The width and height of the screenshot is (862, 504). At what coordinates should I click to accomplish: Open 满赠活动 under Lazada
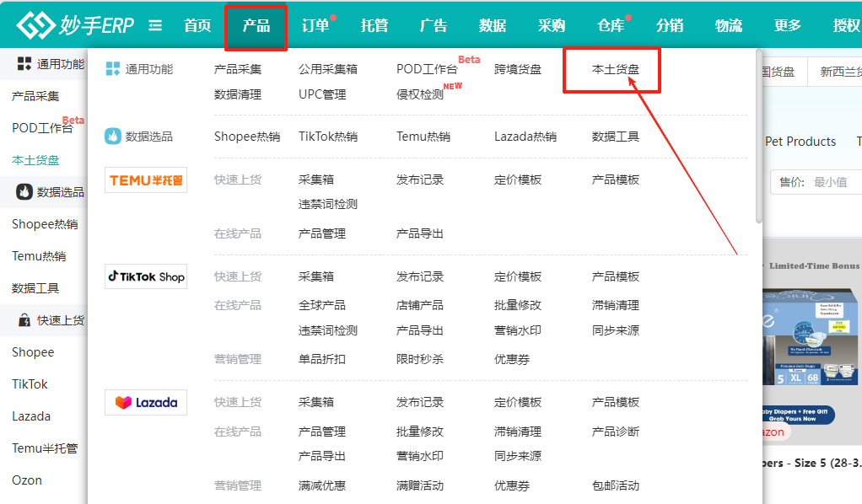coord(420,485)
